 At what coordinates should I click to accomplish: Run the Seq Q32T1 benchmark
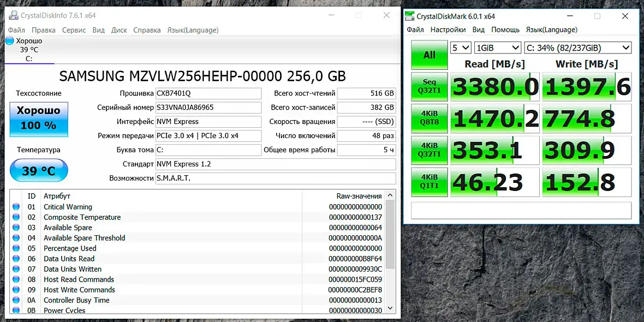click(x=430, y=87)
